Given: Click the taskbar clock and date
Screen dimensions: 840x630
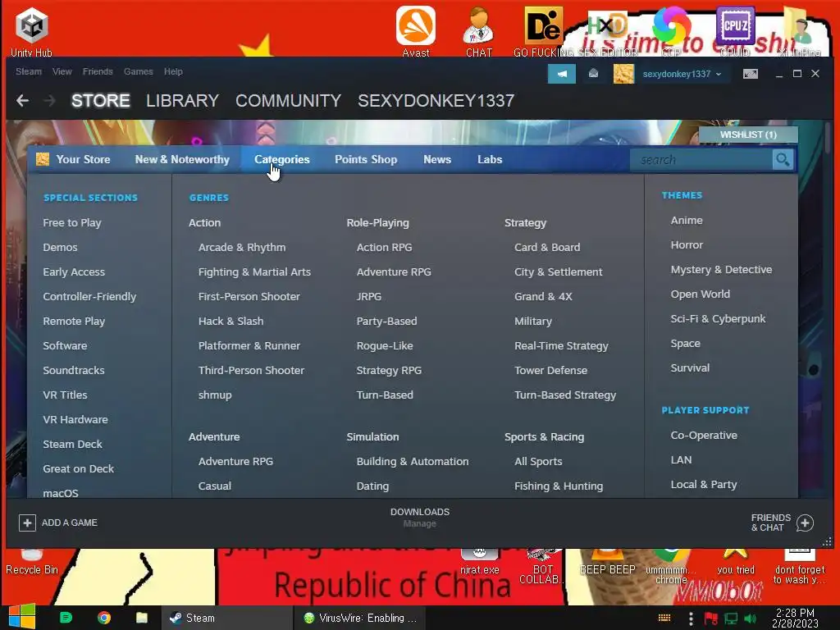Looking at the screenshot, I should coord(795,618).
